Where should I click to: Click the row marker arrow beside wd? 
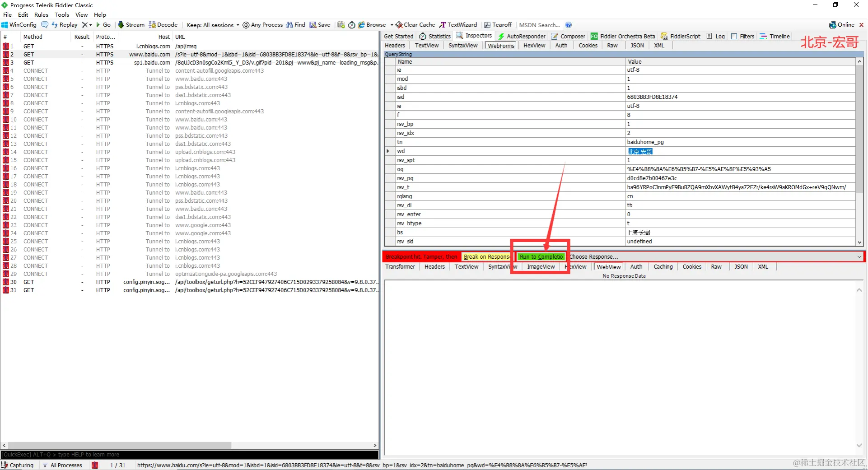[388, 151]
